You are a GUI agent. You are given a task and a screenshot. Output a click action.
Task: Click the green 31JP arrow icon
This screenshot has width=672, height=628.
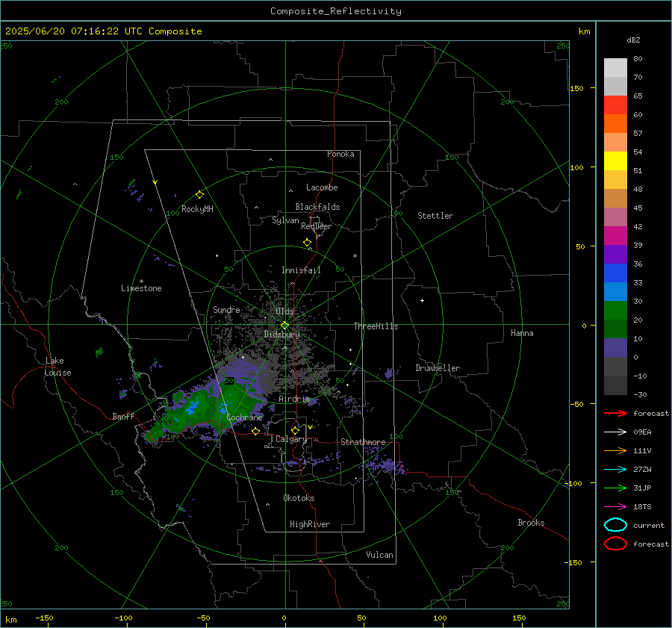click(615, 488)
